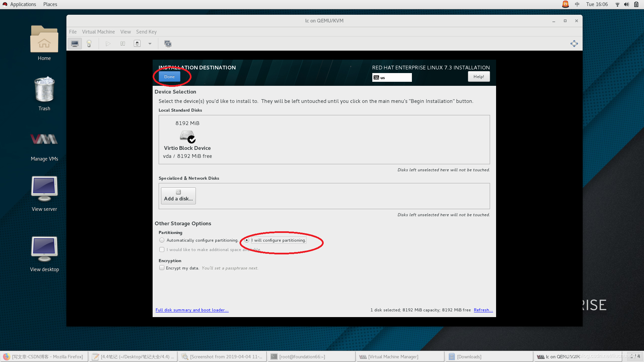
Task: Launch View server desktop icon
Action: [44, 194]
